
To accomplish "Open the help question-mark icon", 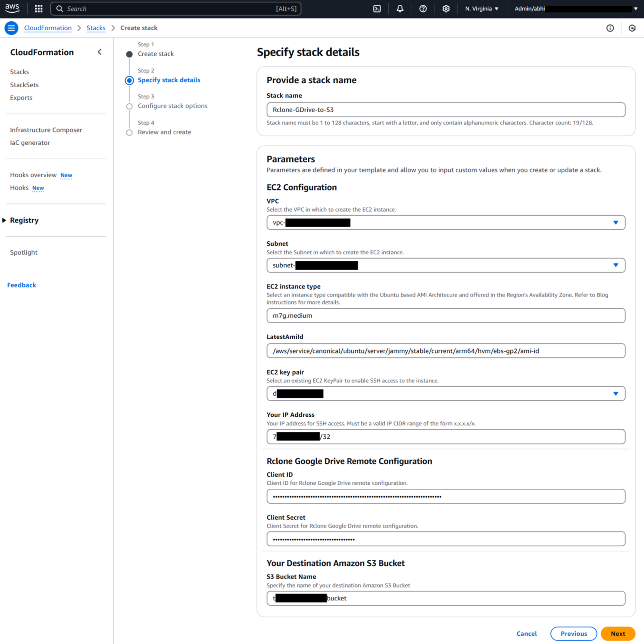I will point(423,8).
